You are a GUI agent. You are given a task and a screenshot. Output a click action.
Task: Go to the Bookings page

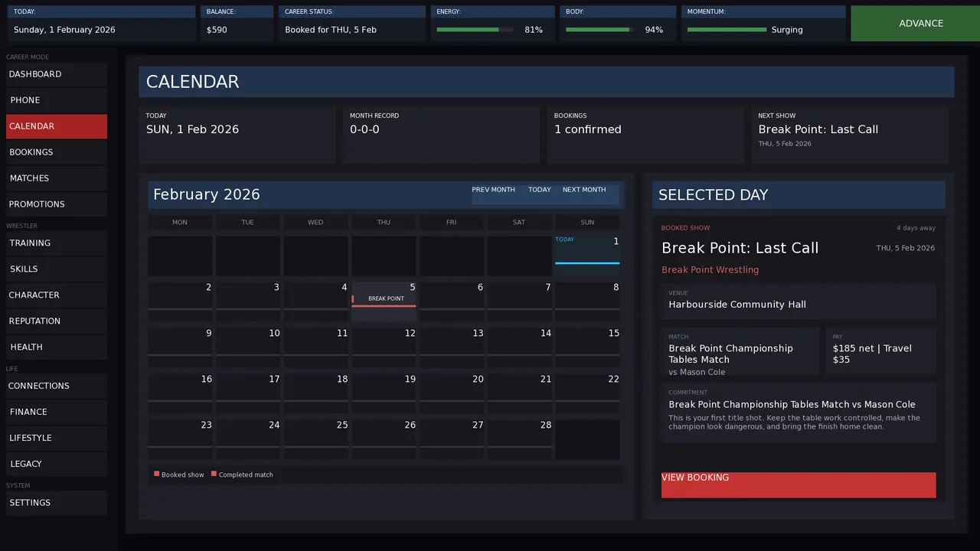pyautogui.click(x=57, y=152)
